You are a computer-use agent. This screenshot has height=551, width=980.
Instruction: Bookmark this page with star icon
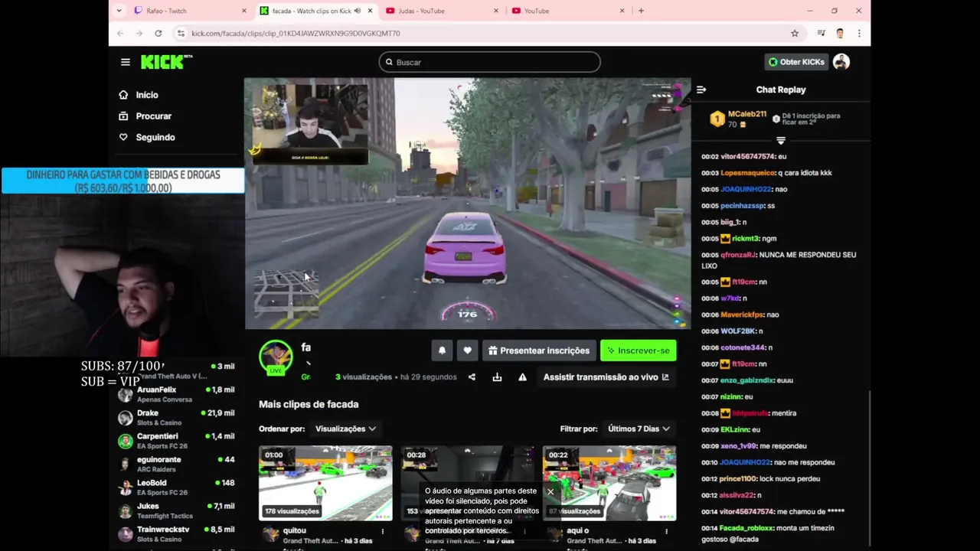pos(795,34)
